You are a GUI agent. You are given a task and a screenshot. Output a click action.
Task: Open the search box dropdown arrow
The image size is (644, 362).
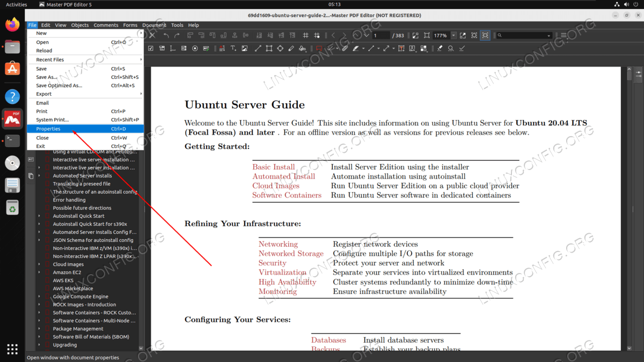coord(548,36)
